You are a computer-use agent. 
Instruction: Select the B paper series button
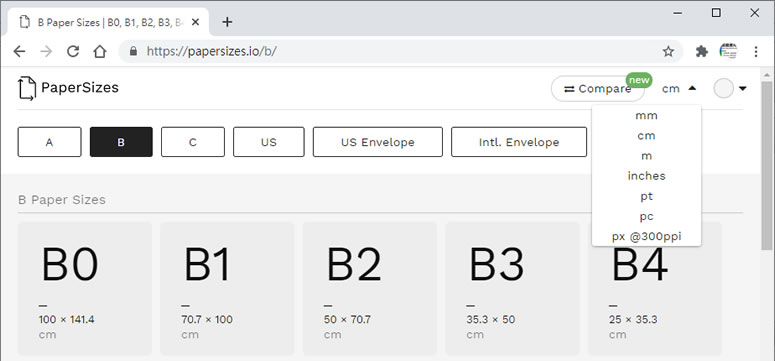(x=121, y=142)
